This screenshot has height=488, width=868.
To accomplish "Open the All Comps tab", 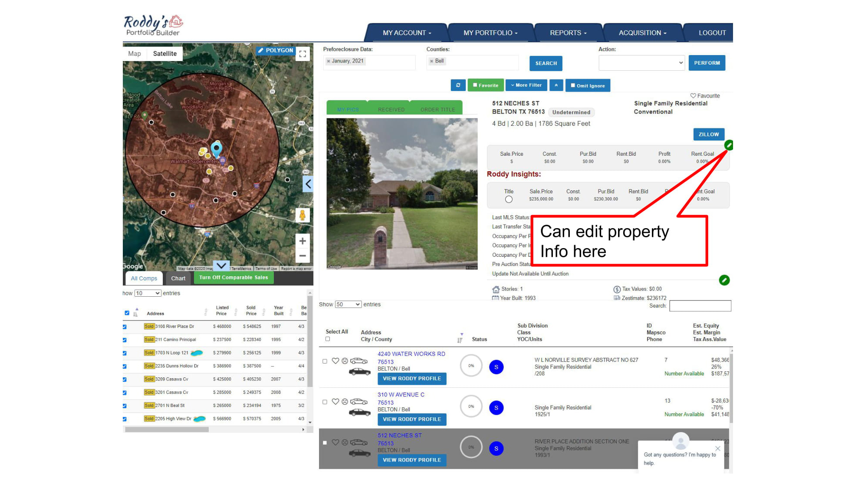I will pos(144,278).
